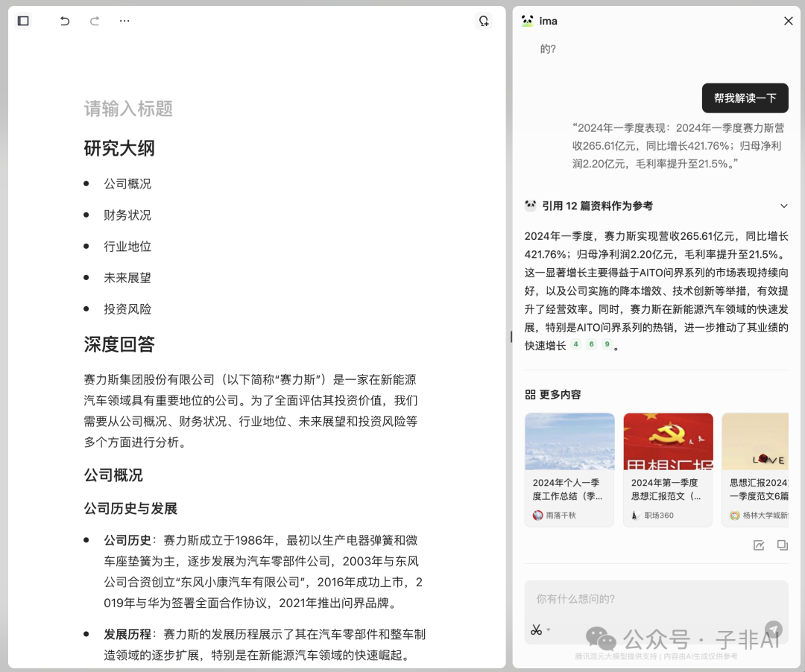Click the 更多内容 grid icon
The image size is (805, 672).
point(531,394)
